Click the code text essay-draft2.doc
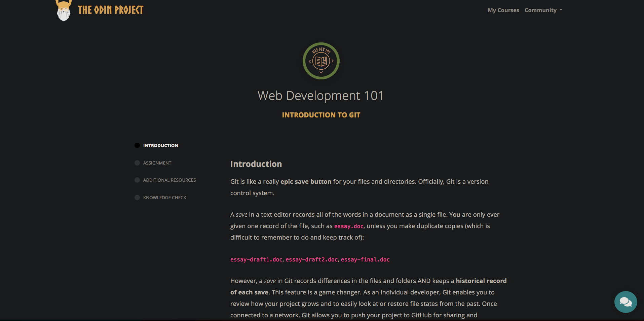 [x=311, y=259]
